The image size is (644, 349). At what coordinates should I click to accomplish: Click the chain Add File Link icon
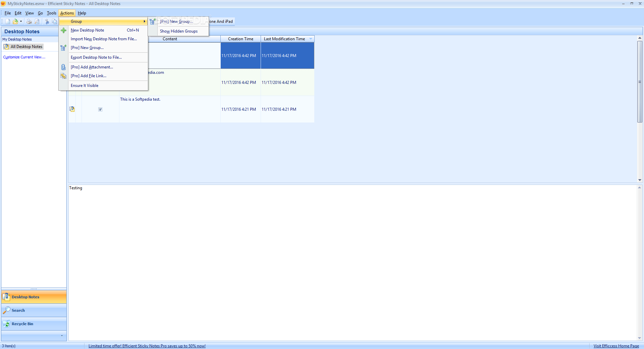(x=63, y=76)
